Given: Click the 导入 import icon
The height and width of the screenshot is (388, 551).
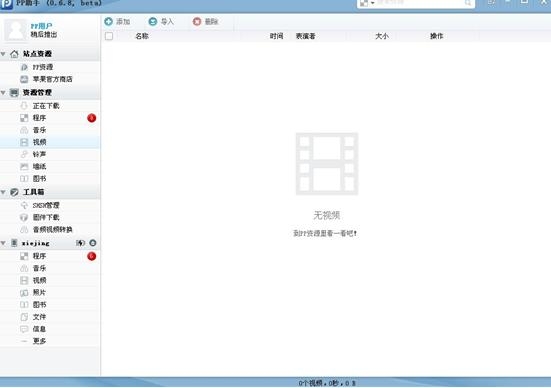Looking at the screenshot, I should [153, 21].
